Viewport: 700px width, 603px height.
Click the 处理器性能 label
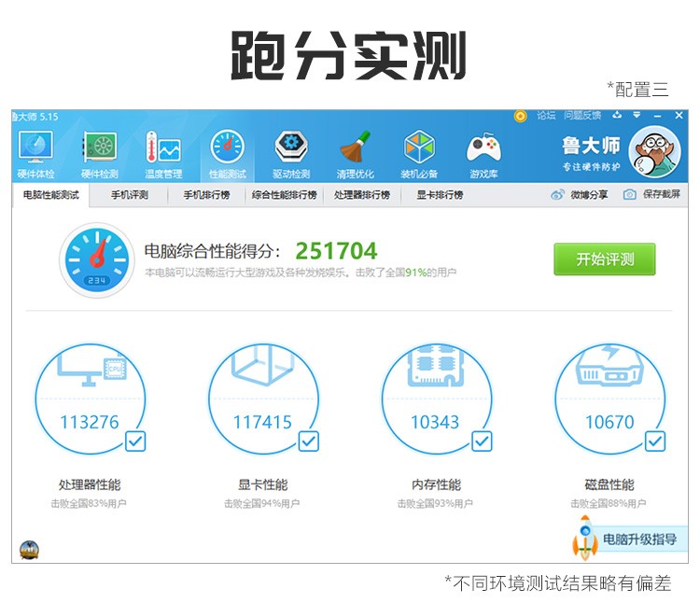point(90,484)
